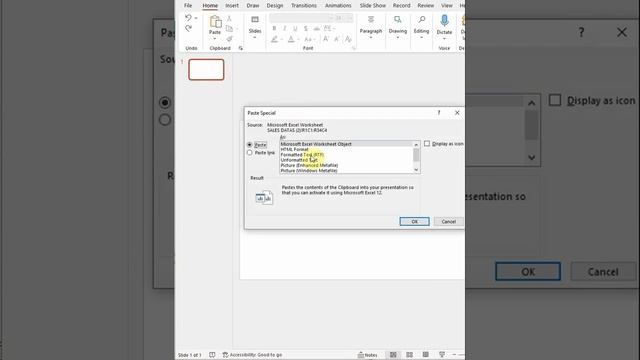Viewport: 640px width, 360px height.
Task: Select lower radio button in enlarged blurred background
Action: 165,120
